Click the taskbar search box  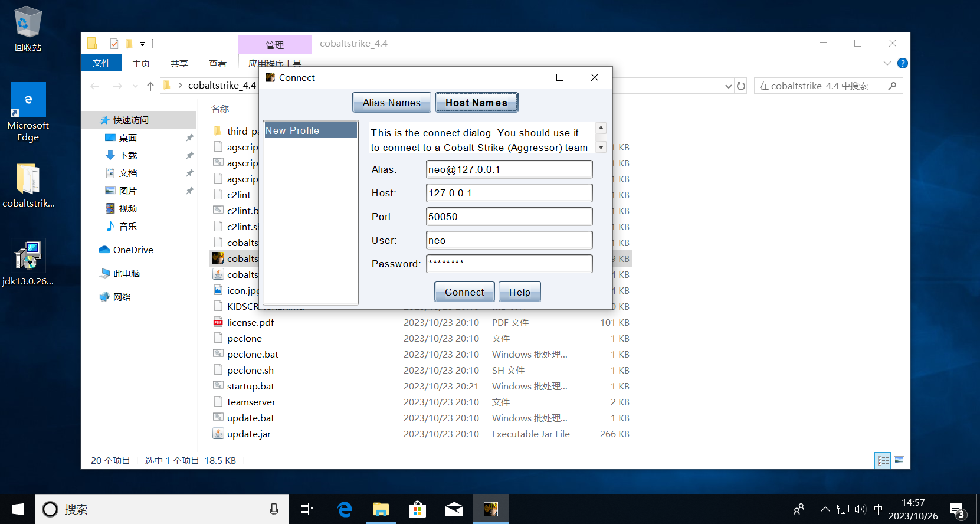pyautogui.click(x=162, y=509)
